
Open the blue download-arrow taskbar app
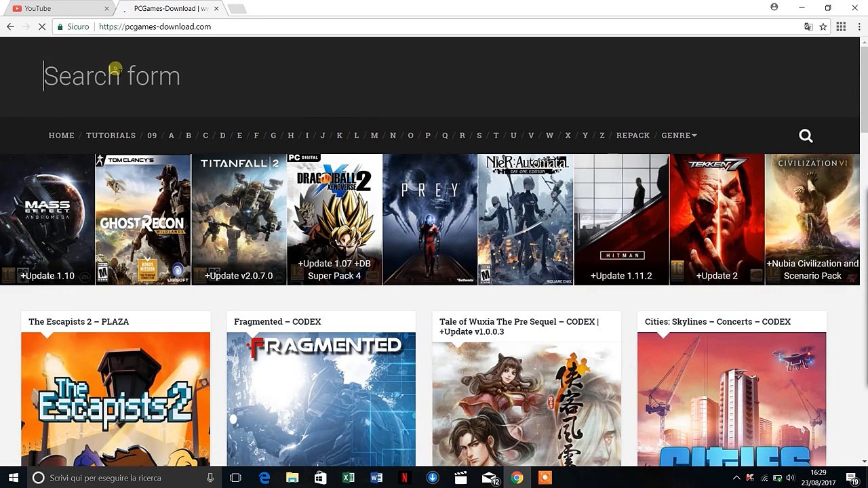(x=433, y=478)
